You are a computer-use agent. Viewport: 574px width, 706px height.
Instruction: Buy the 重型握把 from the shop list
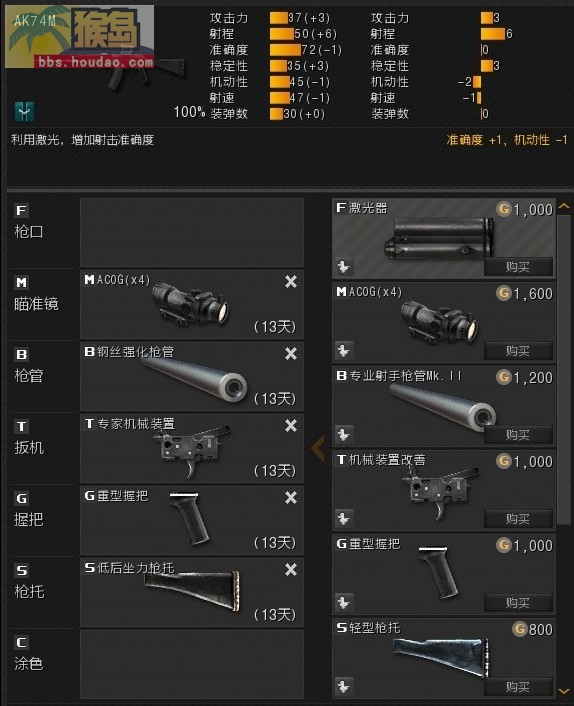[x=518, y=602]
